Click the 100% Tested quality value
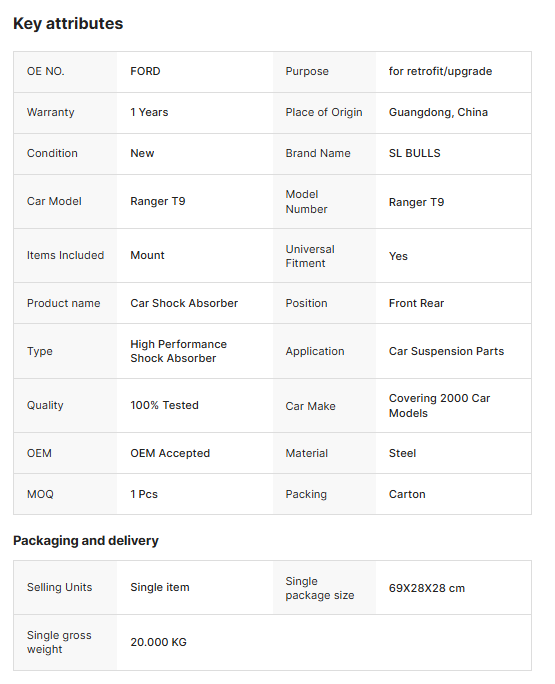Screen dimensions: 555x684 click(164, 405)
